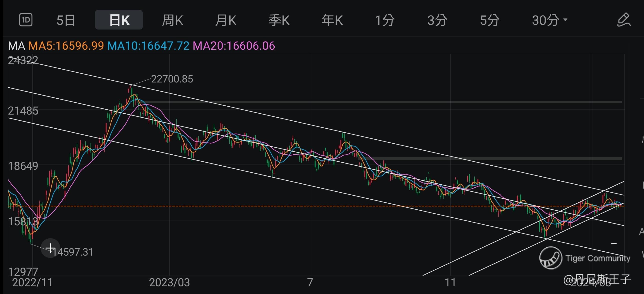Choose the 5分 interval tab
Image resolution: width=644 pixels, height=294 pixels.
click(489, 20)
